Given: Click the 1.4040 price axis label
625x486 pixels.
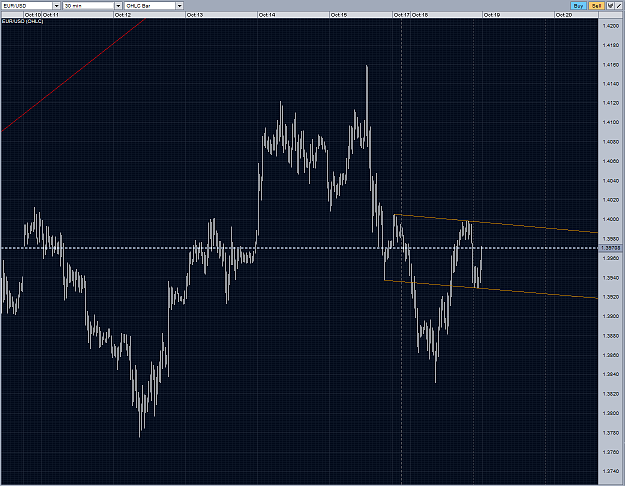Looking at the screenshot, I should (x=611, y=181).
